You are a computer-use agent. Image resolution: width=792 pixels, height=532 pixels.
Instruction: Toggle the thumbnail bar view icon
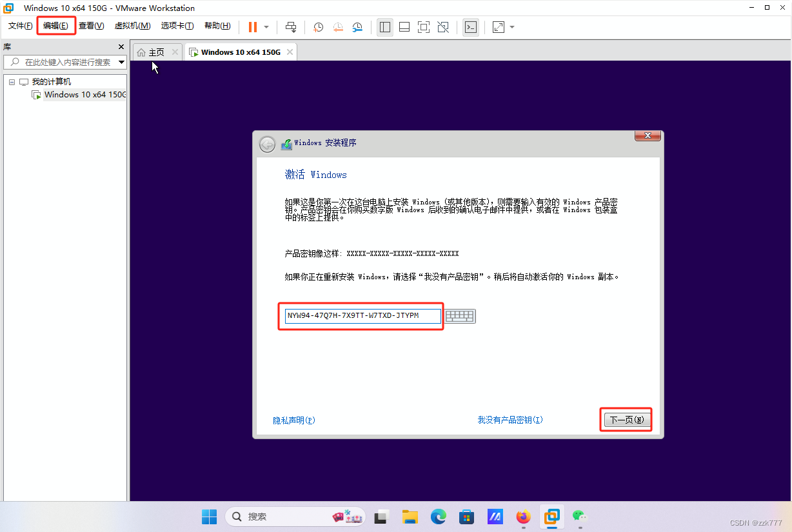(404, 27)
